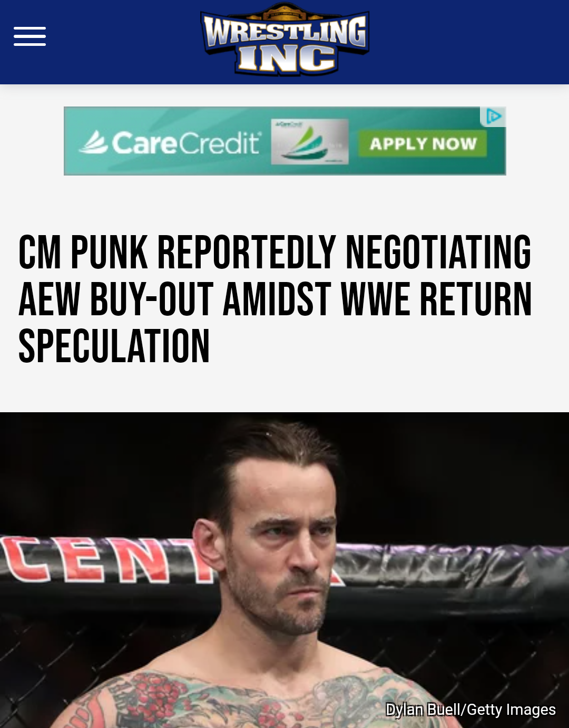Image resolution: width=569 pixels, height=728 pixels.
Task: Open the CM Punk article photo
Action: pyautogui.click(x=284, y=570)
